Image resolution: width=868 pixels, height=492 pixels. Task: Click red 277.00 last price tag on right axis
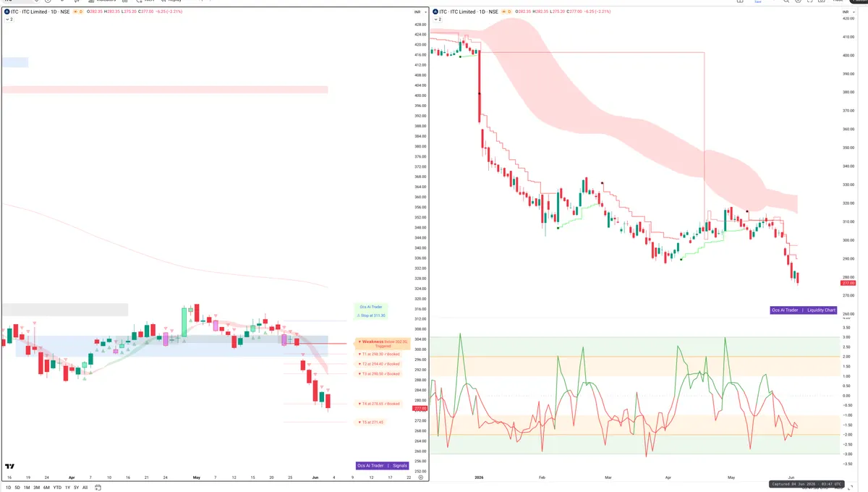pos(848,283)
